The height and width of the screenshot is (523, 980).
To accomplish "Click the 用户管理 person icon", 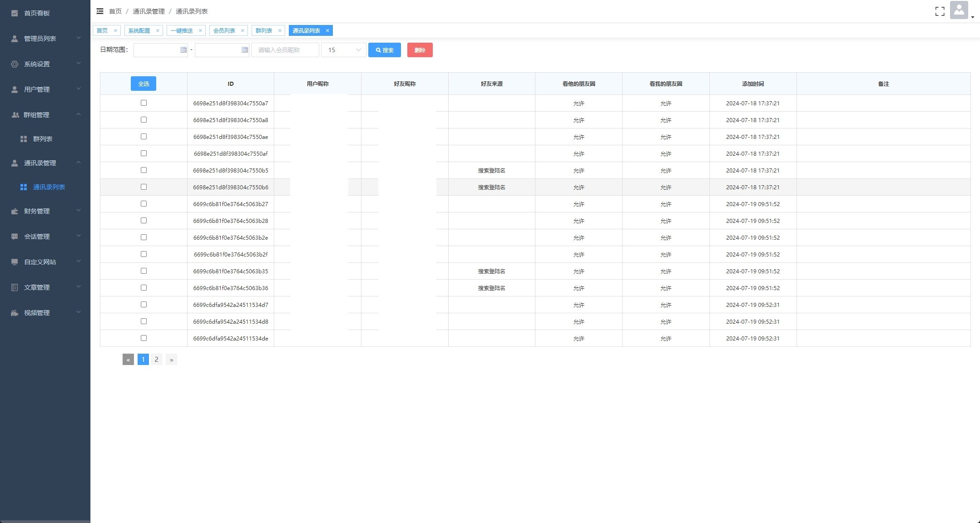I will (x=15, y=89).
